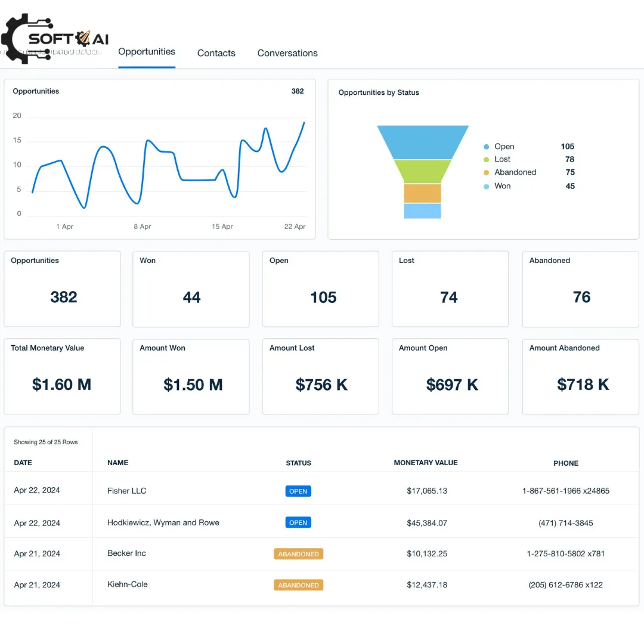Select the Amount Lost $756 K card

point(321,377)
